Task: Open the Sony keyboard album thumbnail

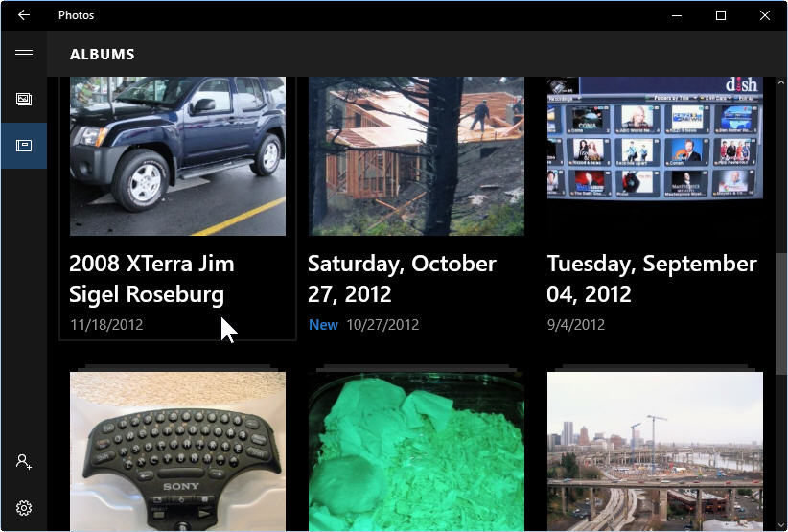Action: pyautogui.click(x=177, y=451)
